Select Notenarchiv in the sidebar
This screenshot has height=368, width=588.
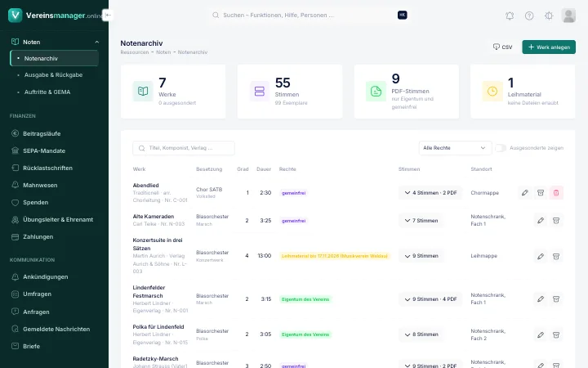pos(55,58)
